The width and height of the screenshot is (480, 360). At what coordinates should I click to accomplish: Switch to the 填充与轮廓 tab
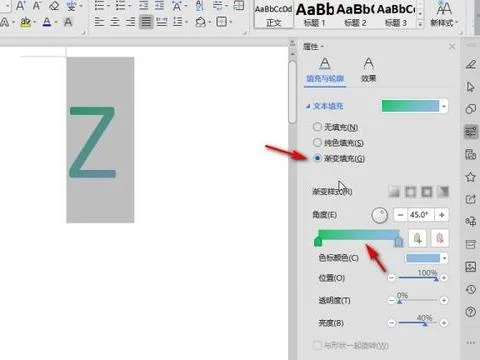(325, 70)
